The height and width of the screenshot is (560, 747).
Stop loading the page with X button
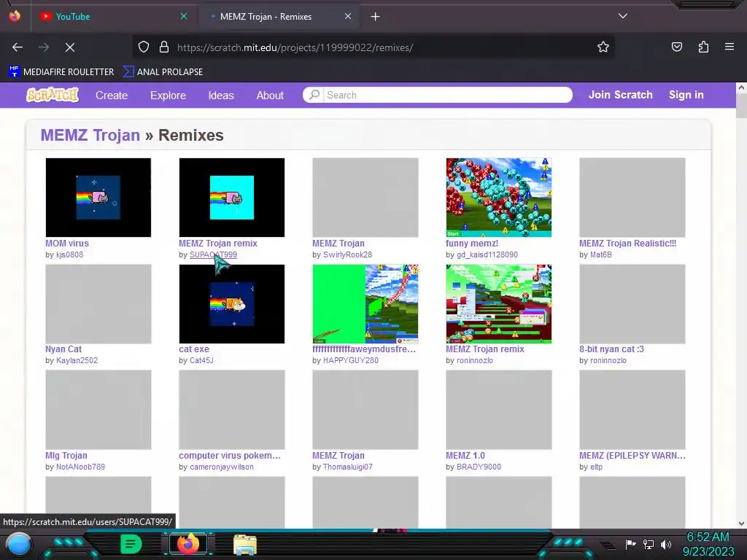point(70,47)
